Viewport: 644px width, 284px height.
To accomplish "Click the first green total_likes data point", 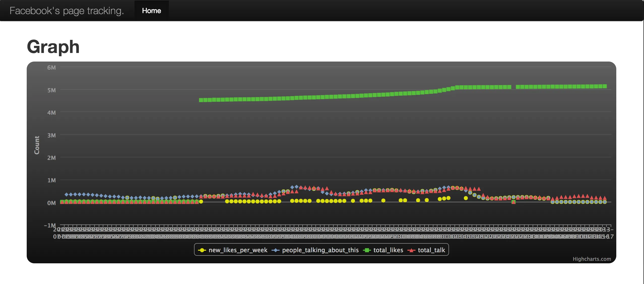I will click(x=201, y=100).
